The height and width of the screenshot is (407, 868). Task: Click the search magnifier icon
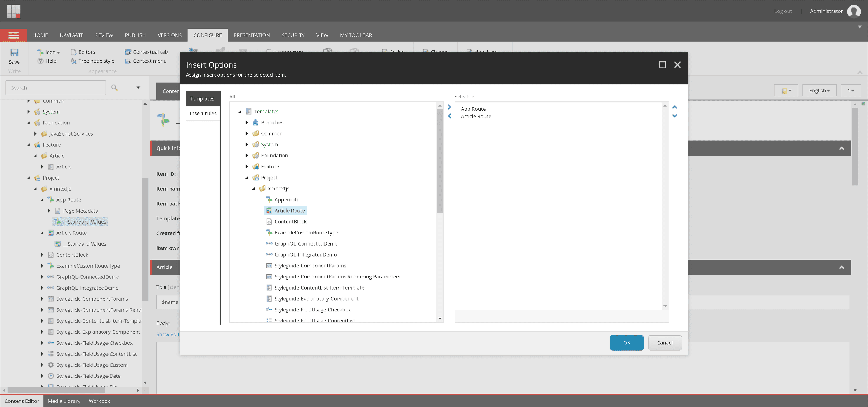(114, 88)
